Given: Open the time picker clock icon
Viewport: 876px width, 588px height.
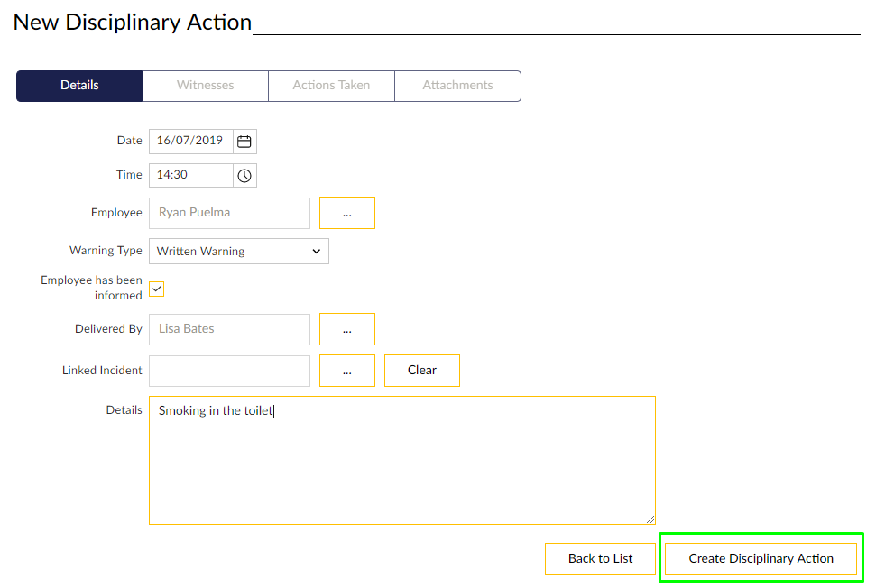Looking at the screenshot, I should pyautogui.click(x=244, y=175).
